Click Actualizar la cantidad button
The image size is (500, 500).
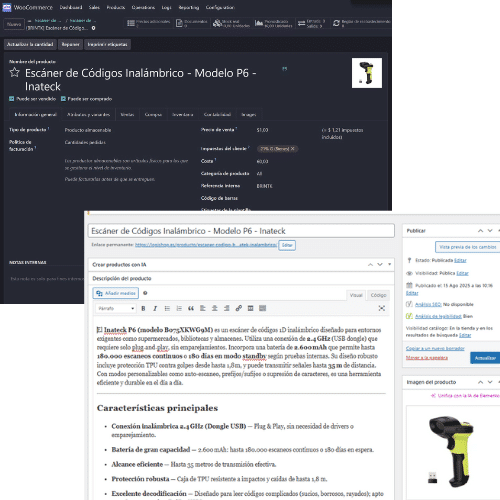pos(30,44)
